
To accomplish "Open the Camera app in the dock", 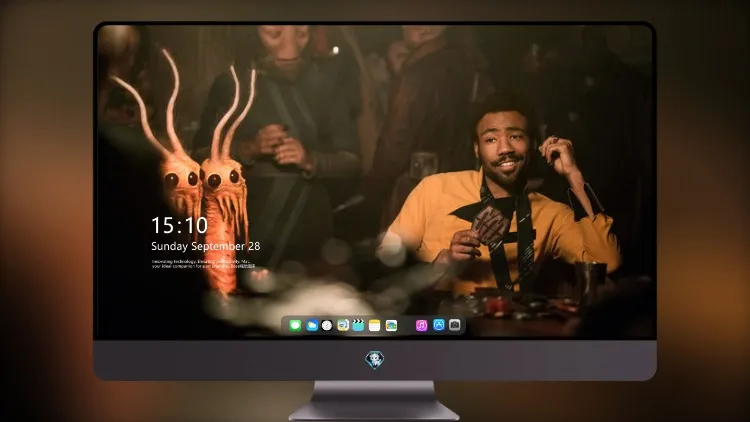I will tap(455, 325).
